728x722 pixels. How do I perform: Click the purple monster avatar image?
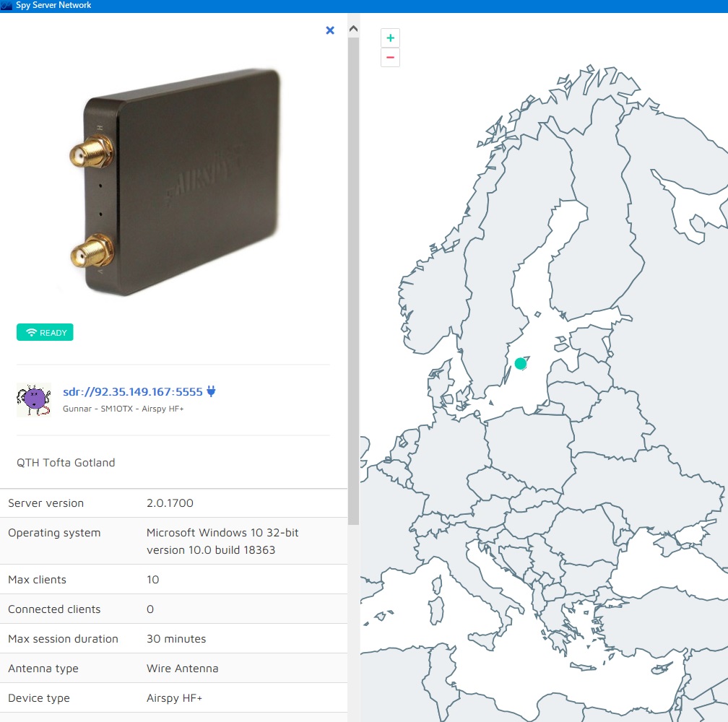[33, 399]
